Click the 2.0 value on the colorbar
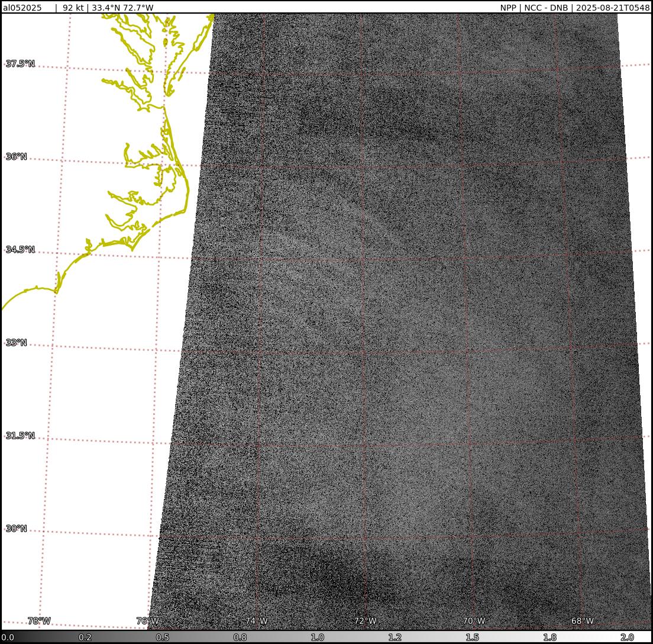653x644 pixels. 627,637
